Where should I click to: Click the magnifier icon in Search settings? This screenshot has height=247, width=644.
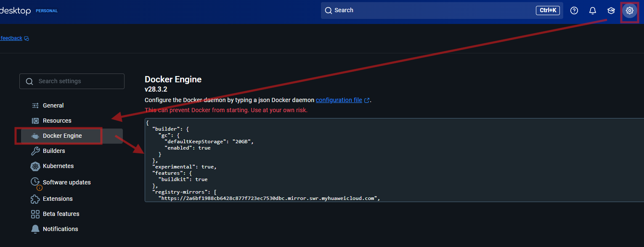(x=29, y=81)
